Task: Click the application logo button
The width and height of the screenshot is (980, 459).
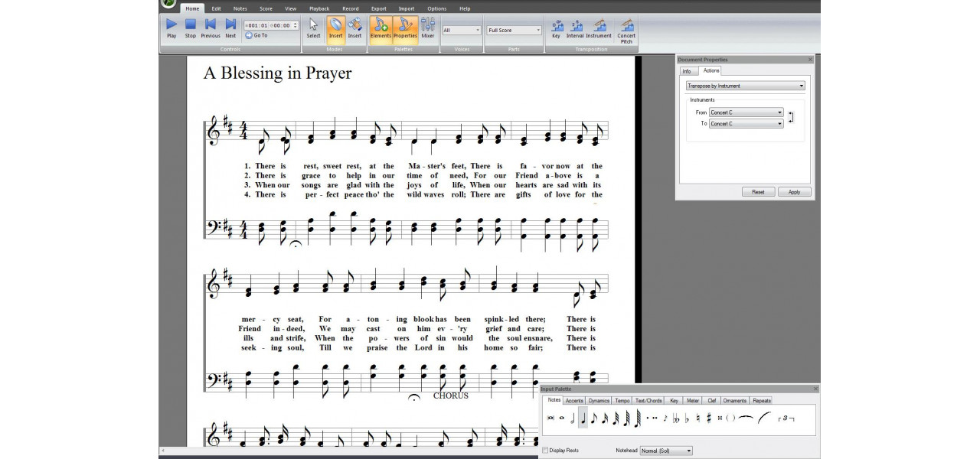Action: click(168, 4)
